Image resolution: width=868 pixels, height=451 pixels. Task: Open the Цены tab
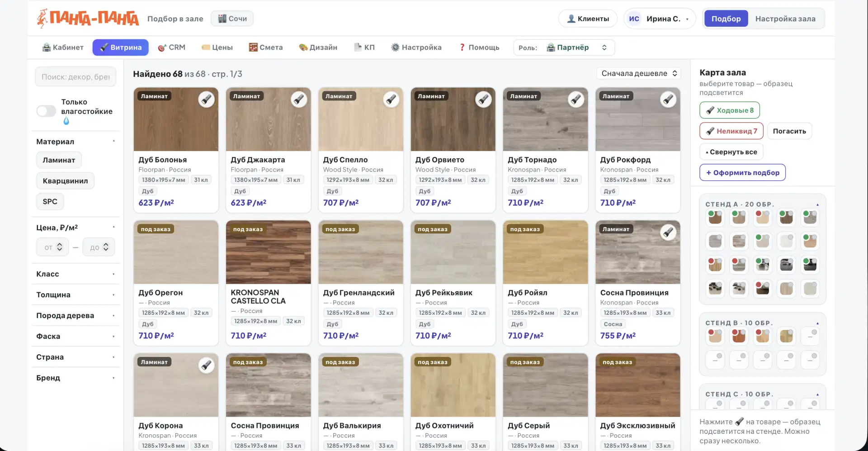[217, 47]
